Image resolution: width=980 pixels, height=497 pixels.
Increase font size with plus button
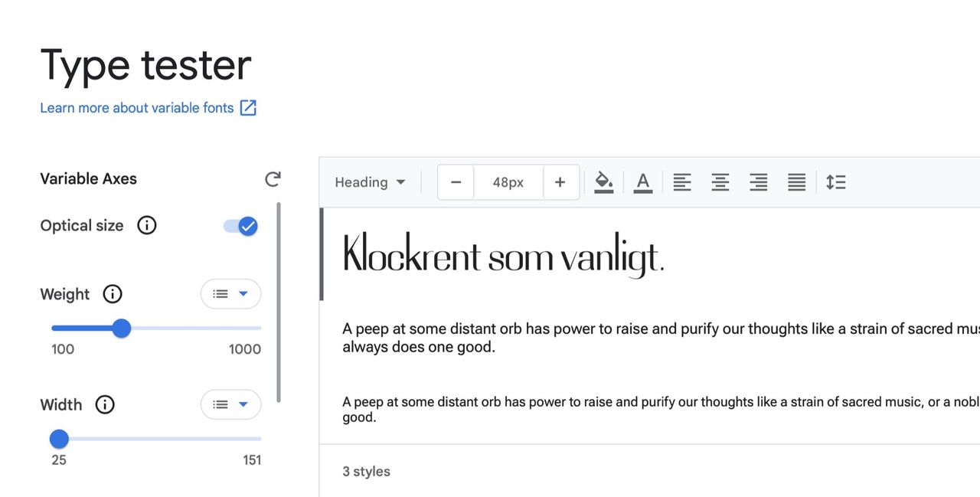click(x=560, y=182)
